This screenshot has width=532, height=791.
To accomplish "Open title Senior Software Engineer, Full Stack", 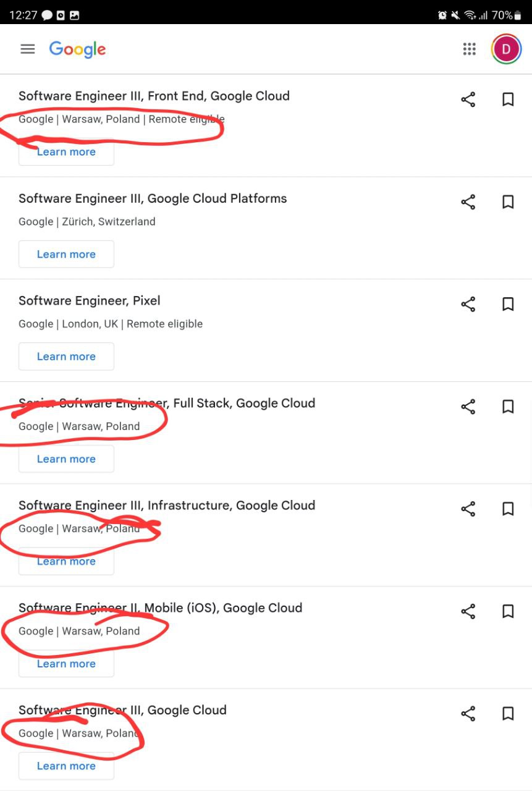I will point(167,404).
